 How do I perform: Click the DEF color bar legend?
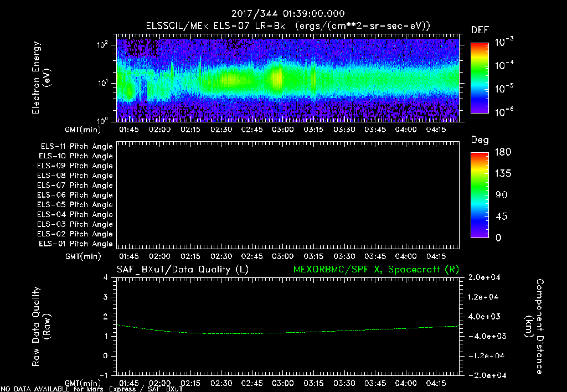pos(480,78)
